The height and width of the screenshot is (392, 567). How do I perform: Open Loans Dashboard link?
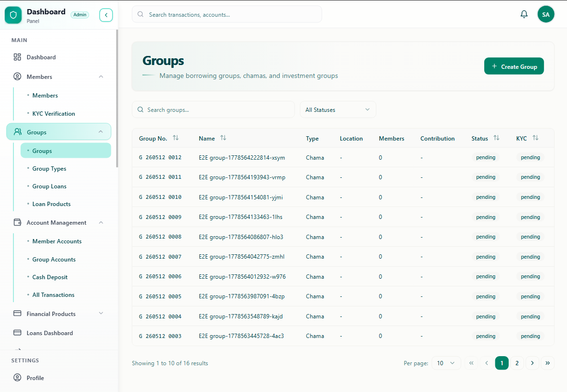click(x=50, y=333)
